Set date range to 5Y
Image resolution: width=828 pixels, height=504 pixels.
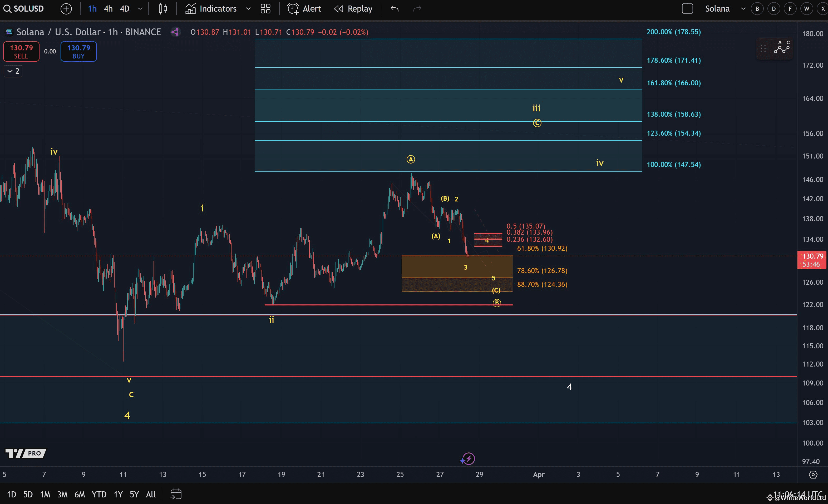point(134,494)
